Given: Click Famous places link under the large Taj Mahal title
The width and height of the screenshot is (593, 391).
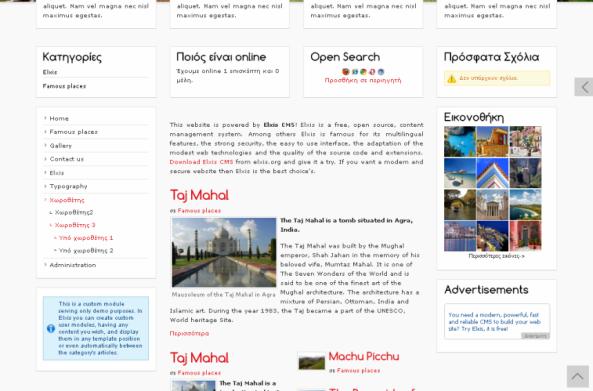Looking at the screenshot, I should coord(199,211).
